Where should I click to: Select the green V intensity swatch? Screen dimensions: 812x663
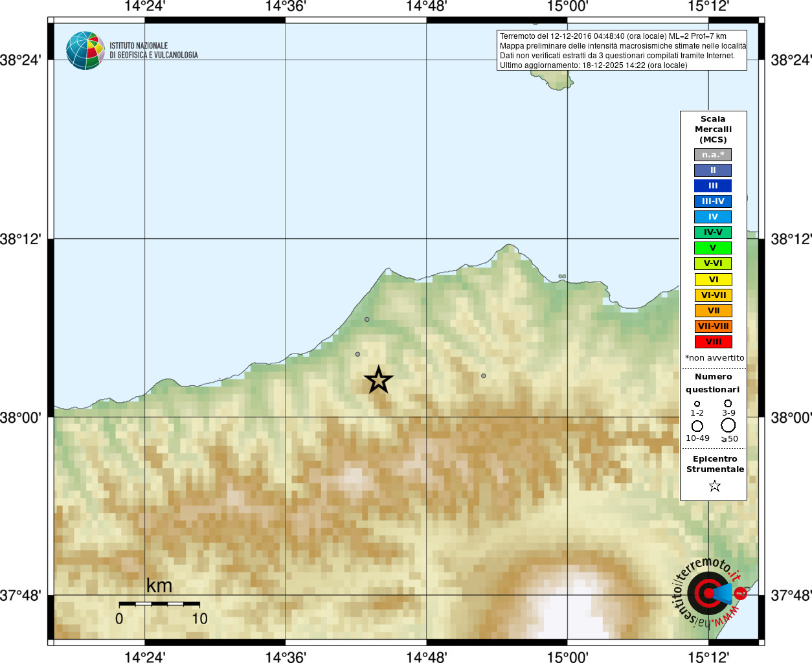(x=713, y=248)
